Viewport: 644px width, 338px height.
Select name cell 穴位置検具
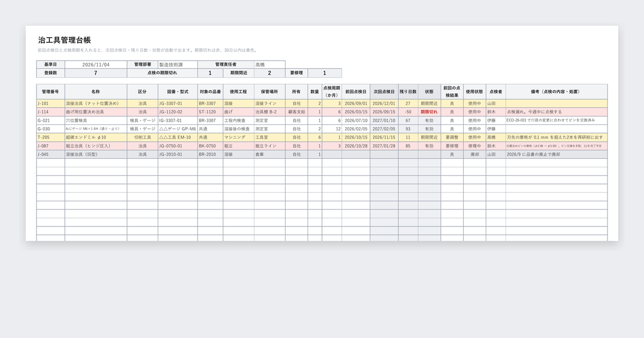coord(96,121)
